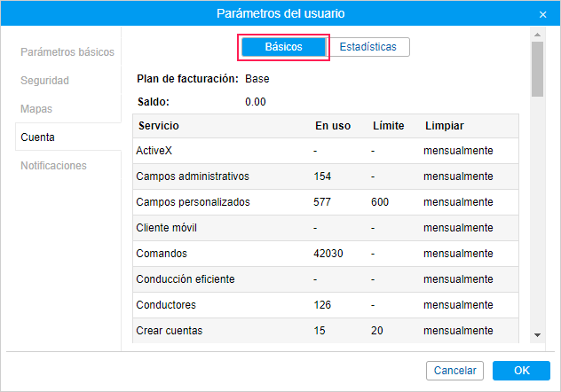Screen dimensions: 561x392
Task: Select the Comandos service row
Action: tap(162, 254)
